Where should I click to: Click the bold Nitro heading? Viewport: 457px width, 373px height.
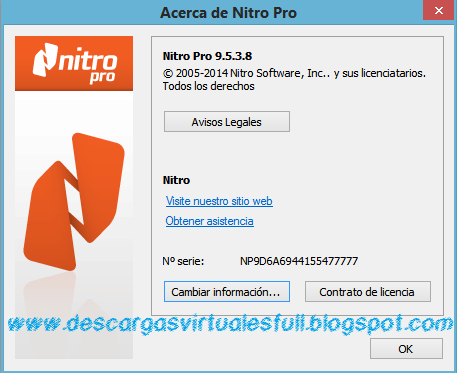coord(176,180)
